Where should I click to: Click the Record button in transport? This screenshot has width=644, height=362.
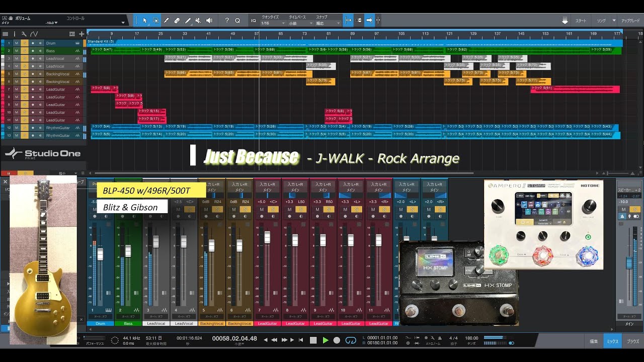337,340
